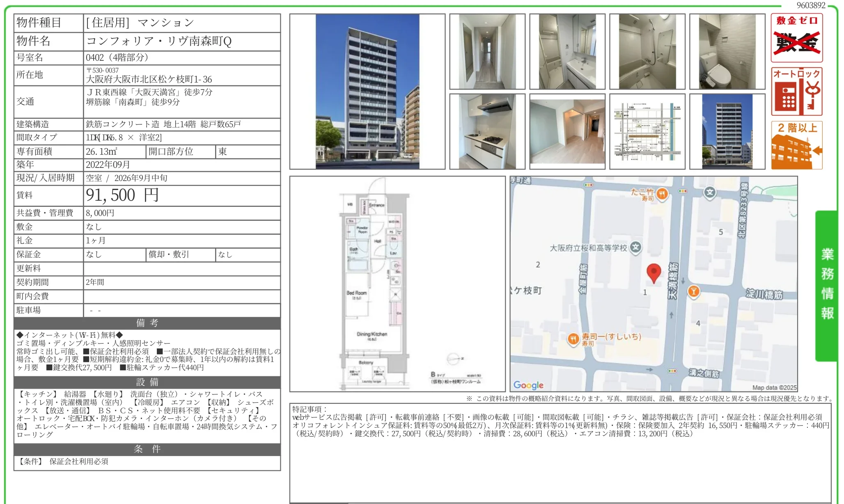Viewport: 844px width, 504px height.
Task: Open the toilet photo thumbnail
Action: tap(727, 52)
